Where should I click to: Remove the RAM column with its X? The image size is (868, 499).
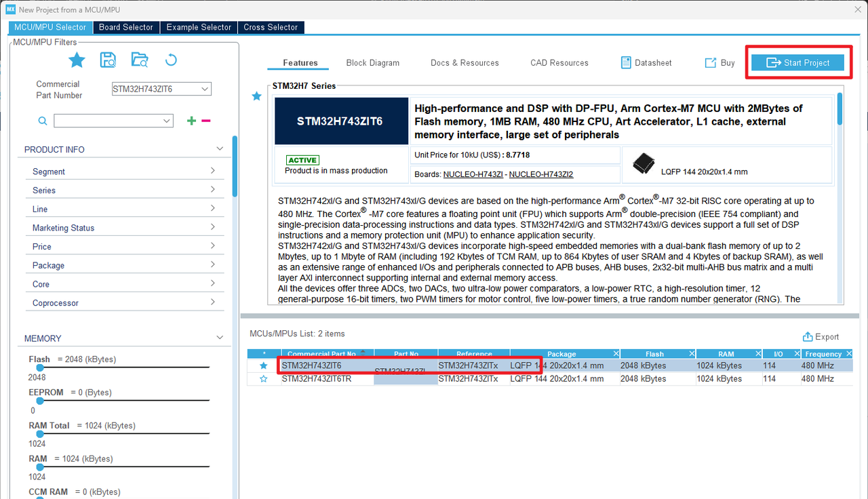pos(757,354)
